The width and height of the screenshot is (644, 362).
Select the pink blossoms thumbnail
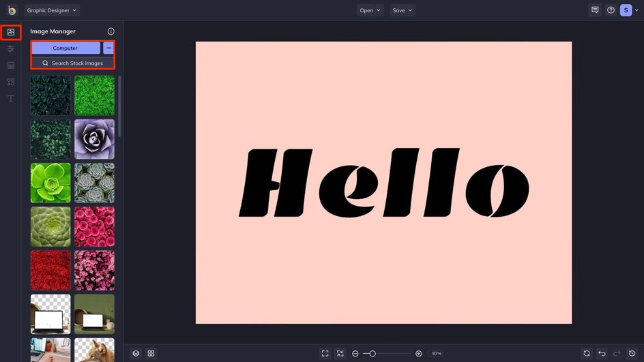pos(94,271)
